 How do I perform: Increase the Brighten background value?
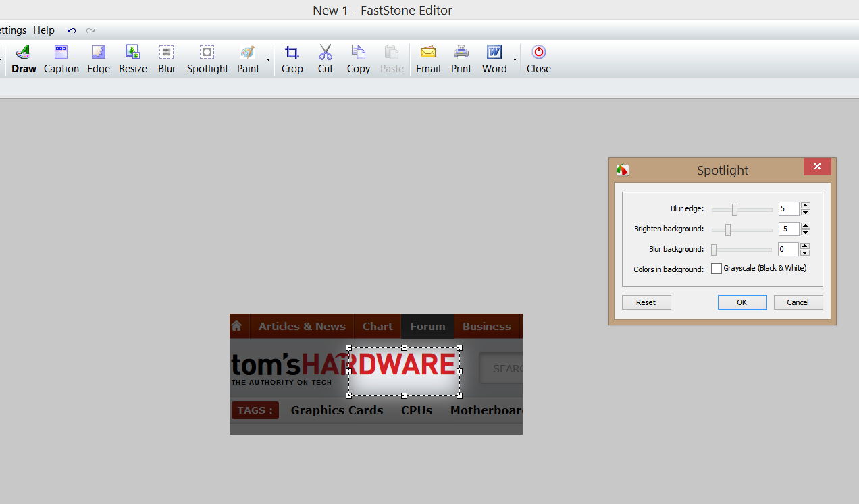tap(805, 226)
